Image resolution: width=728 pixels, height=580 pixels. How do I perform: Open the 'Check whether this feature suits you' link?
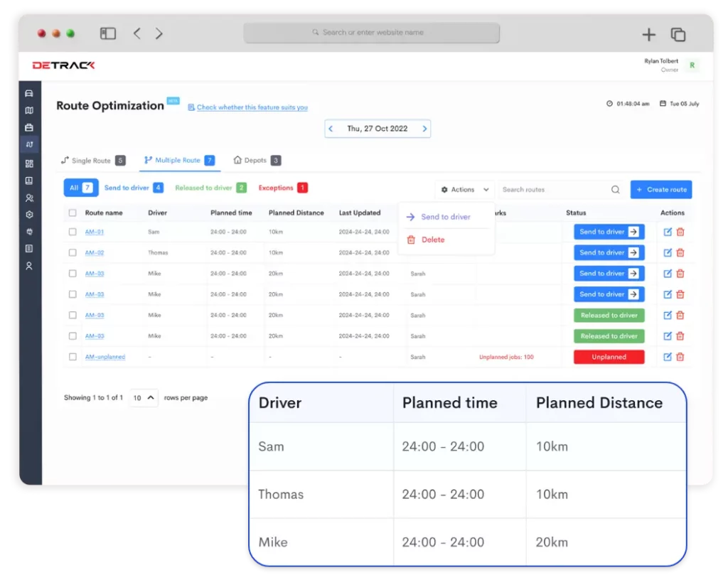(252, 107)
